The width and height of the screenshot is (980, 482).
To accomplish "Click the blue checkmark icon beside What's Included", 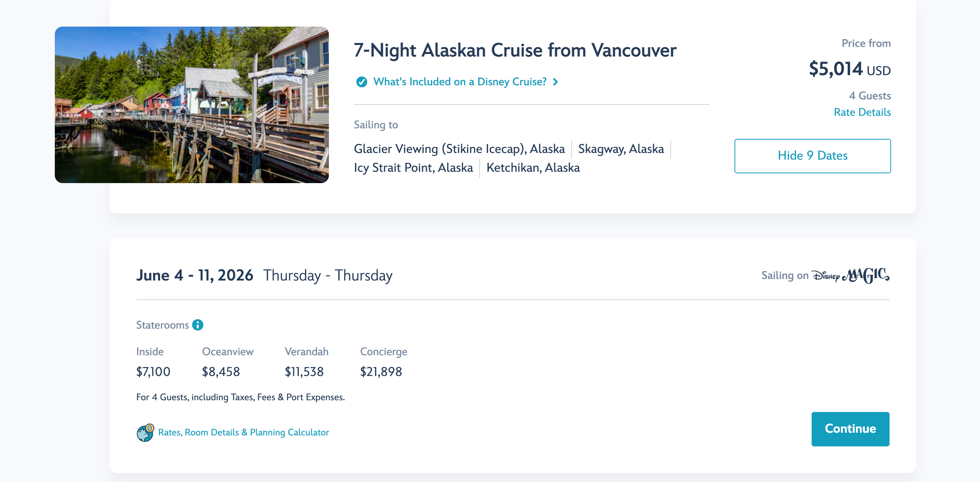I will coord(361,82).
